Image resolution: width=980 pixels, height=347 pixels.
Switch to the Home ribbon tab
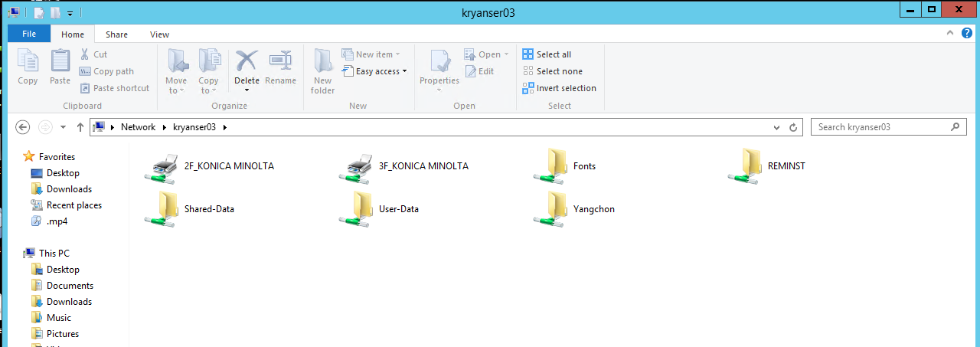coord(73,34)
